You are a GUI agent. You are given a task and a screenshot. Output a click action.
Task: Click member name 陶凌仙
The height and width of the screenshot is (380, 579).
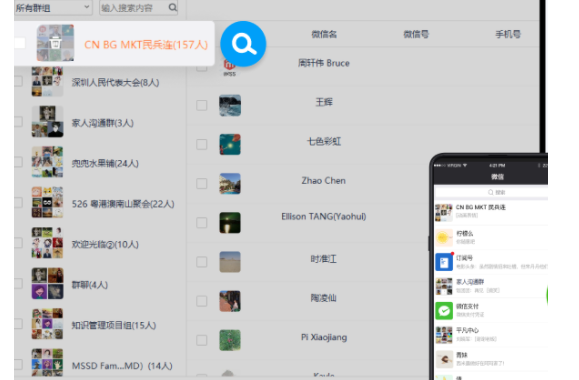[x=324, y=298]
